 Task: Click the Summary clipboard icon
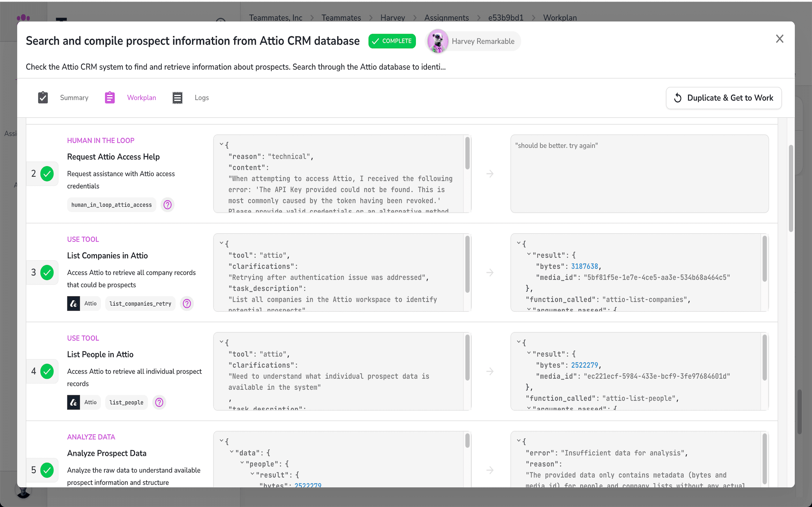pos(43,98)
